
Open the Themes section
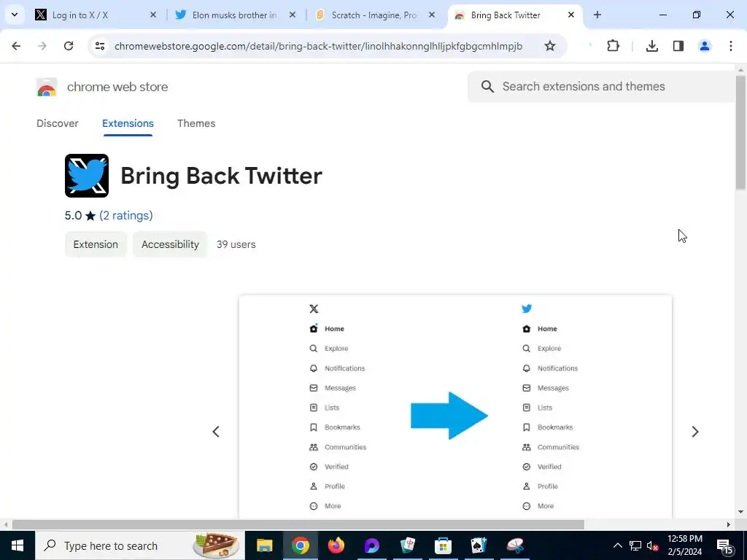[x=196, y=123]
